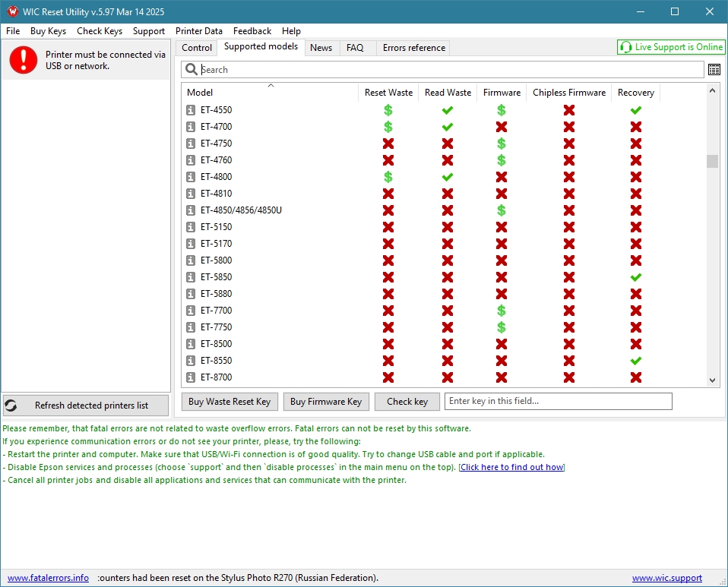Click the info icon beside ET-8550
Screen dimensions: 728x587
pyautogui.click(x=191, y=361)
